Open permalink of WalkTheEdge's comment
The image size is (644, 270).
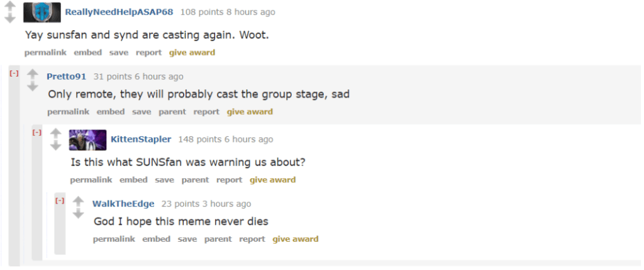114,239
